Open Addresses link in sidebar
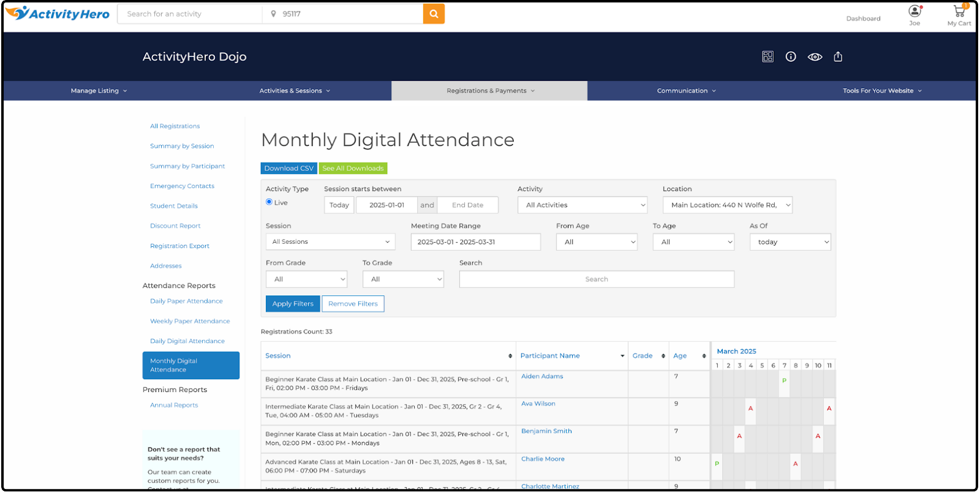 point(166,266)
